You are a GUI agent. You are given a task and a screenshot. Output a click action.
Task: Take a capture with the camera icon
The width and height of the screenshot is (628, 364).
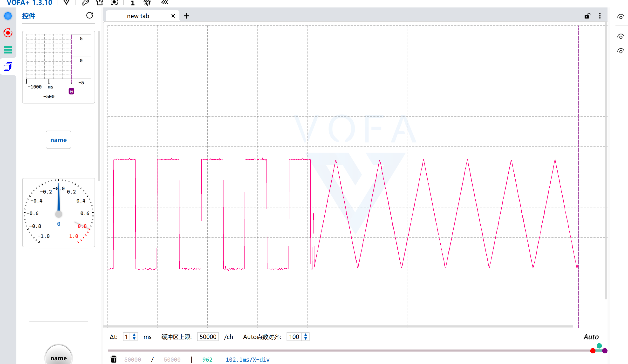114,2
